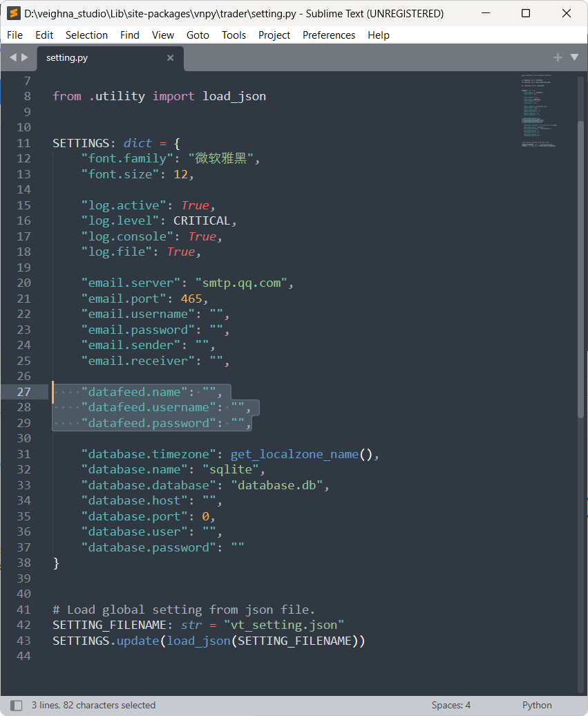Add a new tab with plus icon
This screenshot has width=588, height=716.
[x=558, y=57]
